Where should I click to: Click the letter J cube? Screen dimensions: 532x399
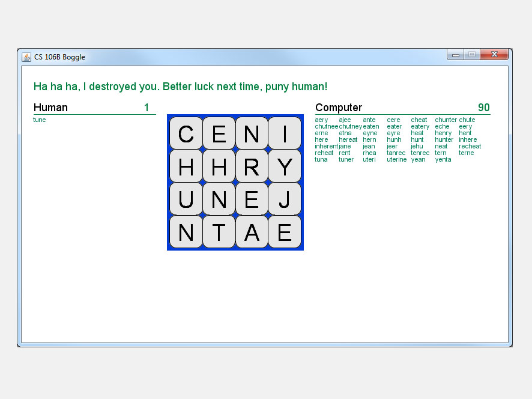click(x=285, y=199)
